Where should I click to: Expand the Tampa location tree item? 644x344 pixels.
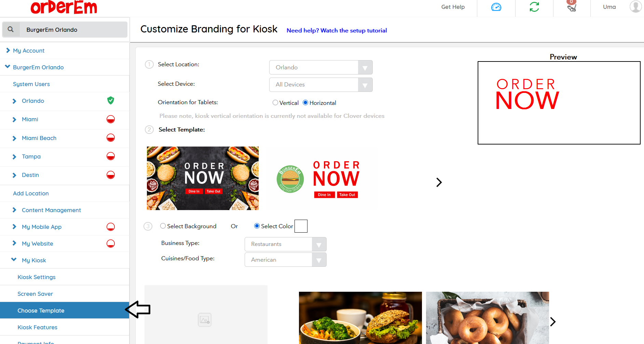point(14,157)
